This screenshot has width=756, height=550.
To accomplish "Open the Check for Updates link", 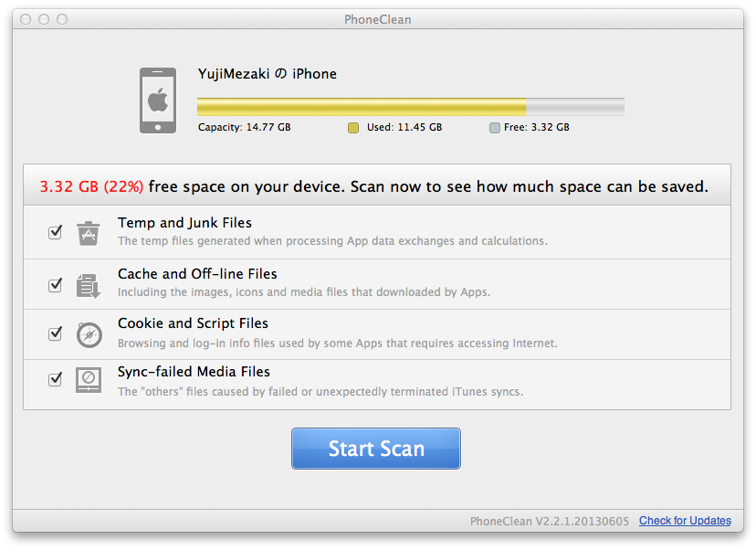I will pyautogui.click(x=685, y=521).
